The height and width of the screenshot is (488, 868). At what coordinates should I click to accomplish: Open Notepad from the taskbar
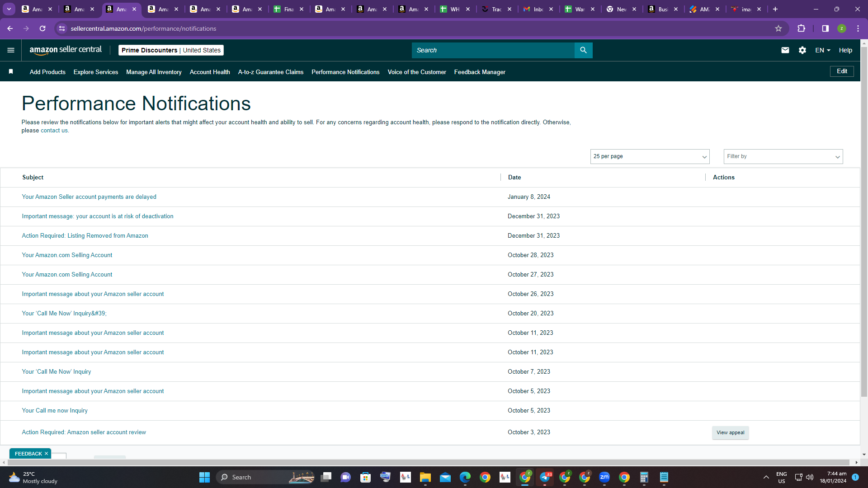664,477
